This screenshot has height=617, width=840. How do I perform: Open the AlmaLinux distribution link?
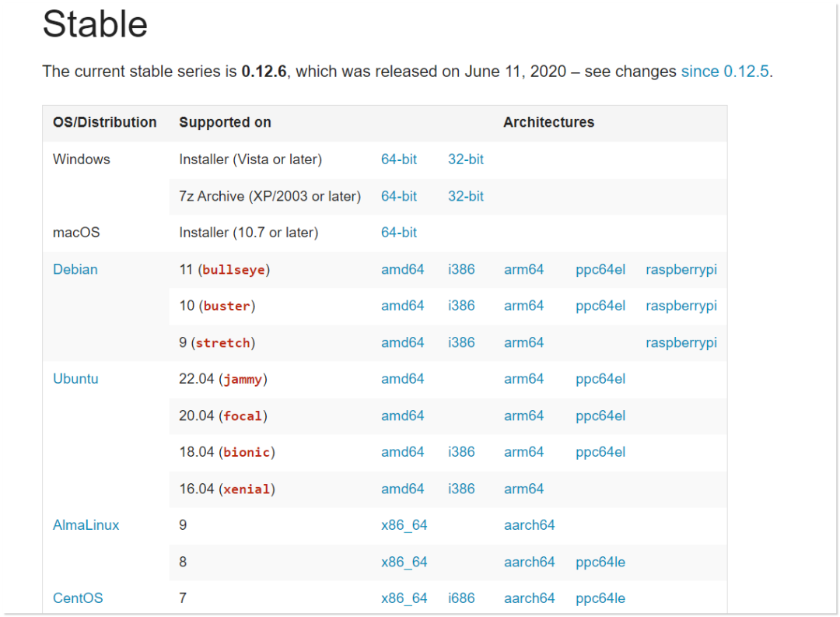[x=86, y=525]
